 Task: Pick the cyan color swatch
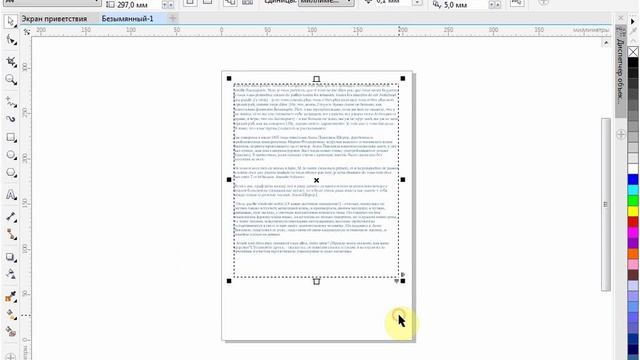point(633,190)
